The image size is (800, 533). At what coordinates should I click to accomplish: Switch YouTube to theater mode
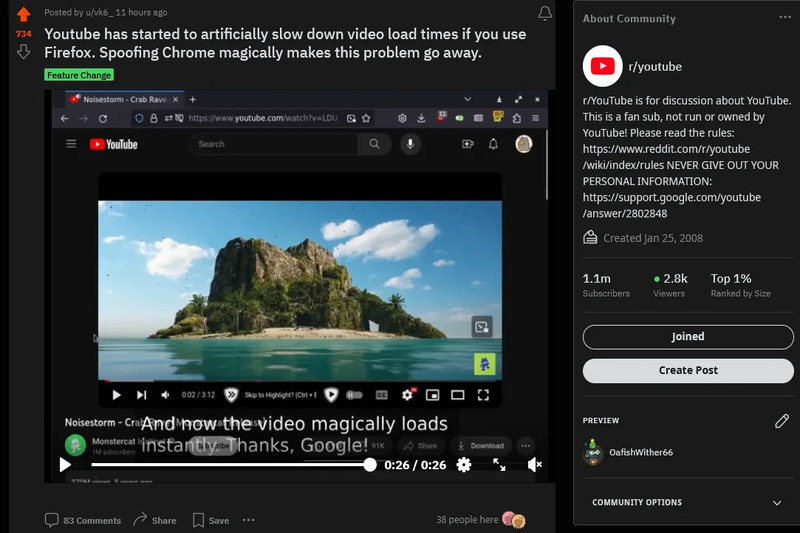[x=458, y=395]
